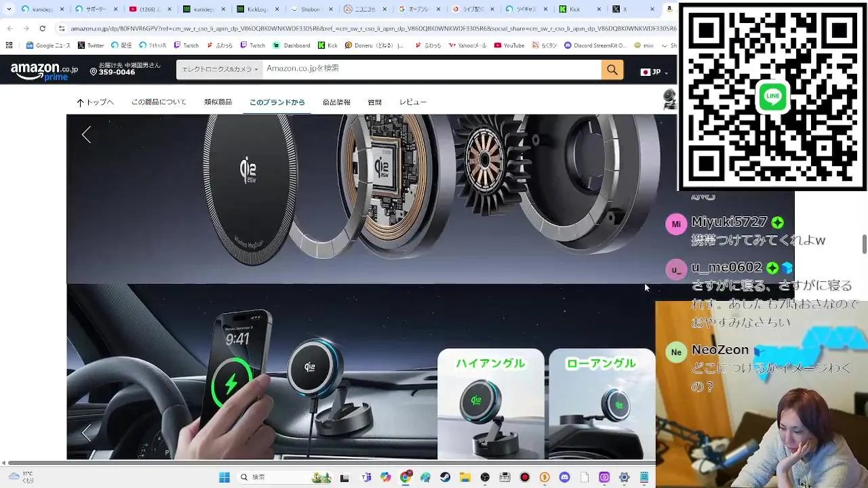
Task: Open the blank document taskbar icon
Action: click(585, 477)
